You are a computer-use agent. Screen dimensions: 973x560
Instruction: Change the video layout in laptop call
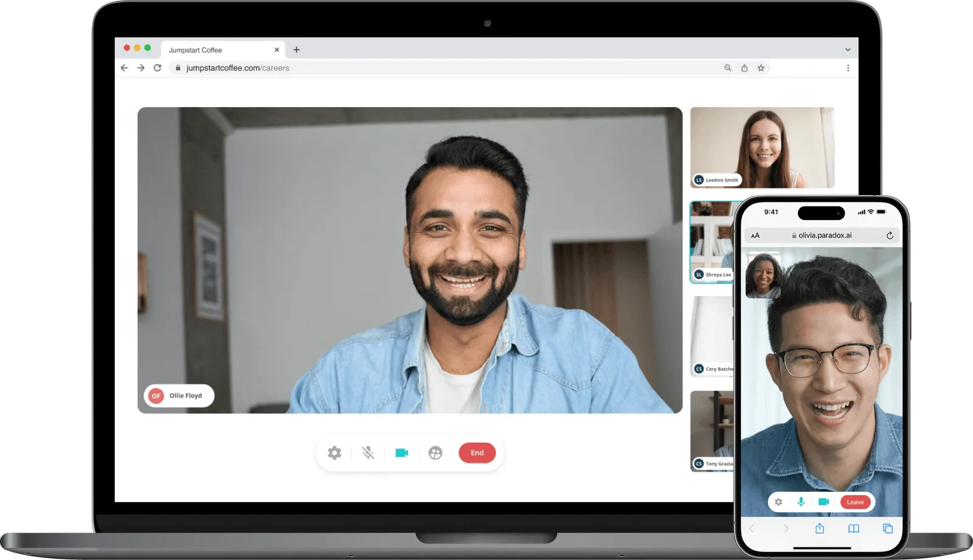[x=435, y=453]
